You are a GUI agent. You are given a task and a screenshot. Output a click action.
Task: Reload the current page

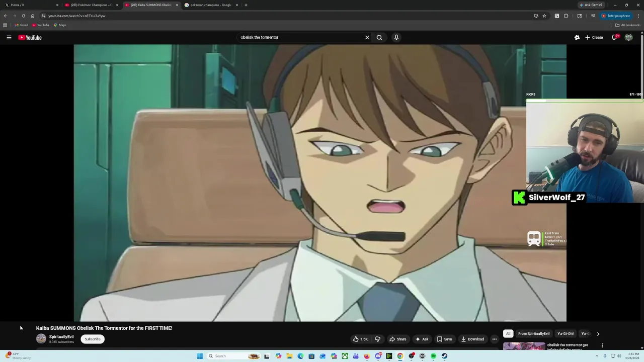click(x=23, y=16)
